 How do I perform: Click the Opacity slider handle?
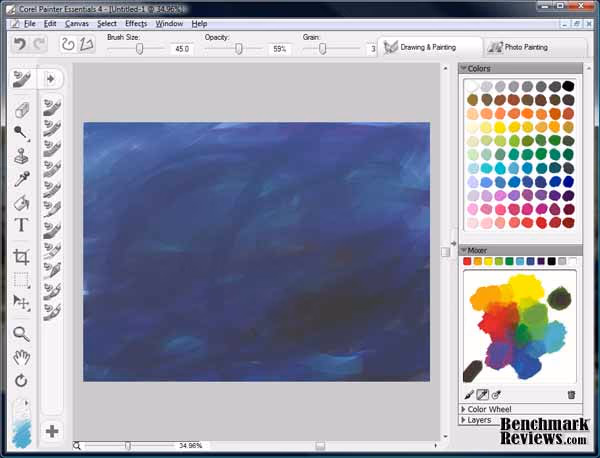click(x=239, y=49)
